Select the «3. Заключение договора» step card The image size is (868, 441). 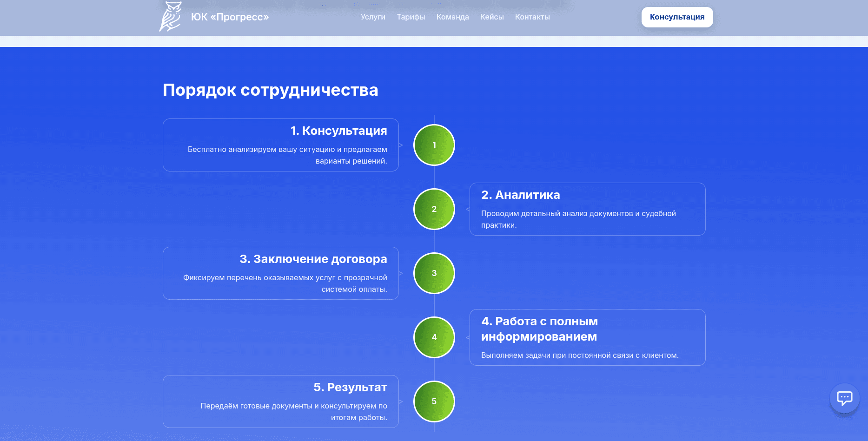(x=280, y=273)
